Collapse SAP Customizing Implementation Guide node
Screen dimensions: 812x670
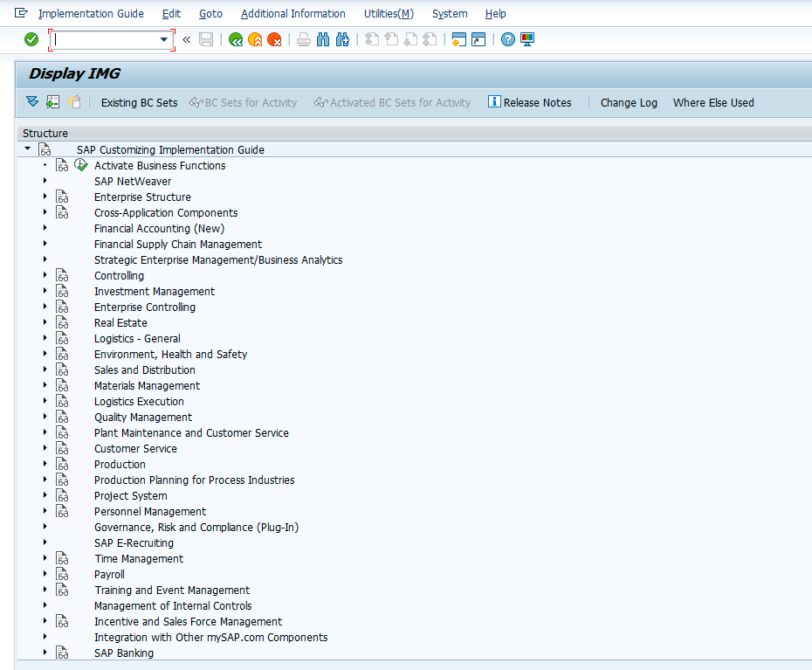[28, 149]
